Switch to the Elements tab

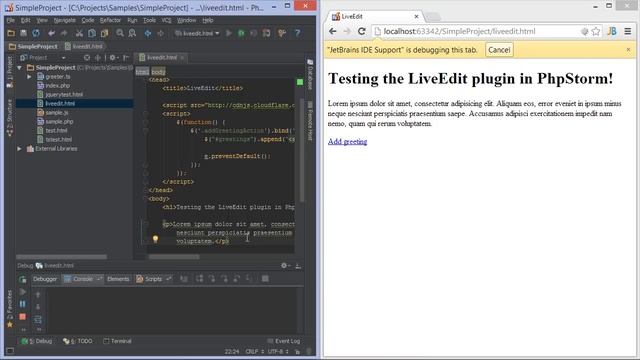click(118, 279)
